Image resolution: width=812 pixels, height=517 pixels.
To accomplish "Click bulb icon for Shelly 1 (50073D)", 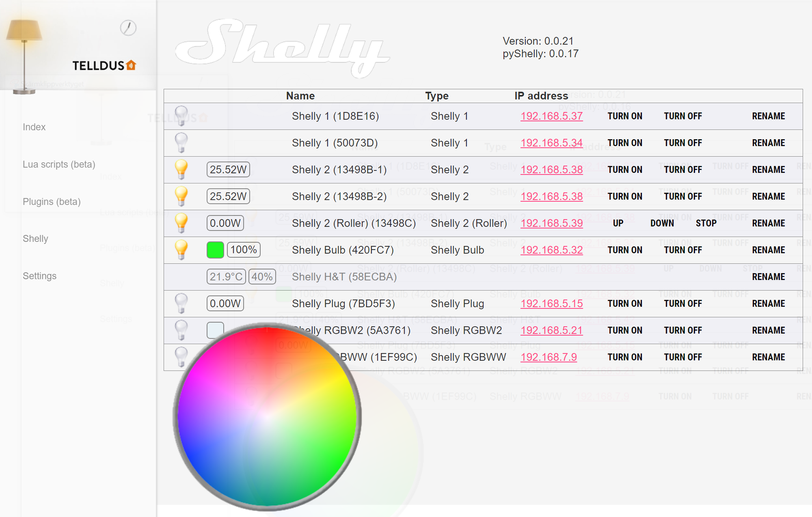I will 181,142.
